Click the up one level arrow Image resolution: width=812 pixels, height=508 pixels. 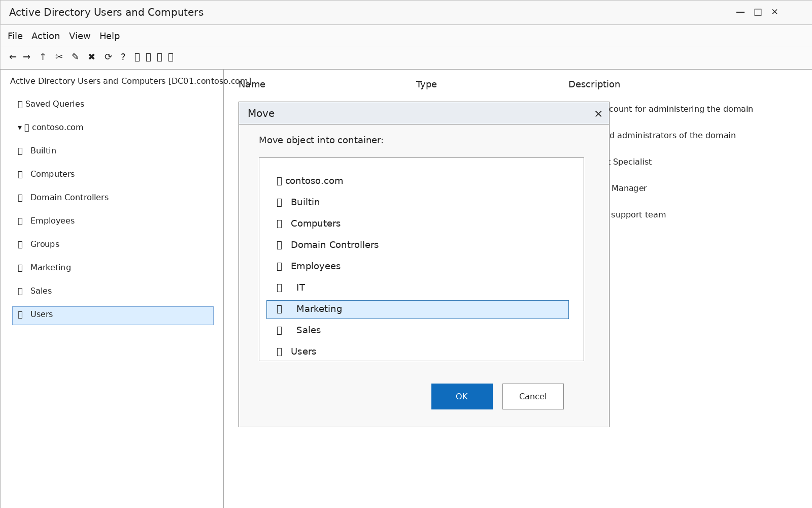coord(43,57)
